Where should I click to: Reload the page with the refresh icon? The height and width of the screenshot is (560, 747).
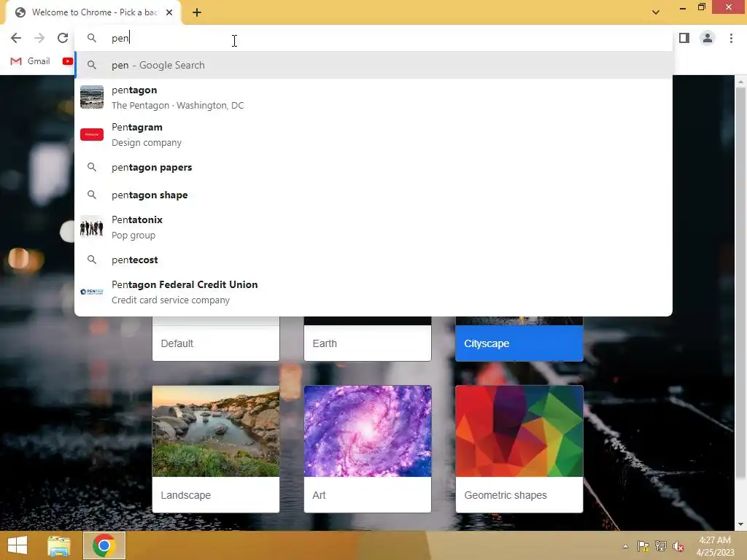click(x=63, y=38)
